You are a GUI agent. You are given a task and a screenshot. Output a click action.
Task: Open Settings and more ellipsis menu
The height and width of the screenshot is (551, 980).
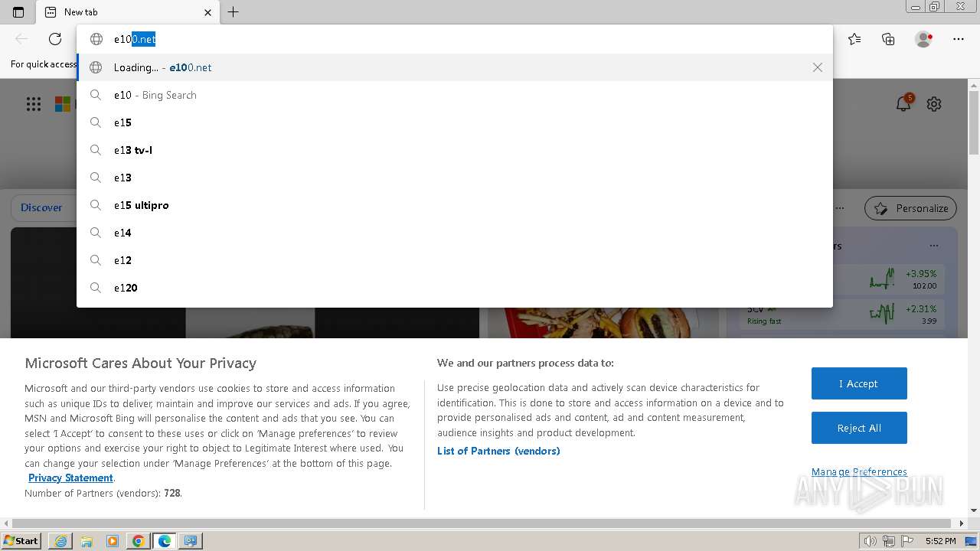click(959, 39)
